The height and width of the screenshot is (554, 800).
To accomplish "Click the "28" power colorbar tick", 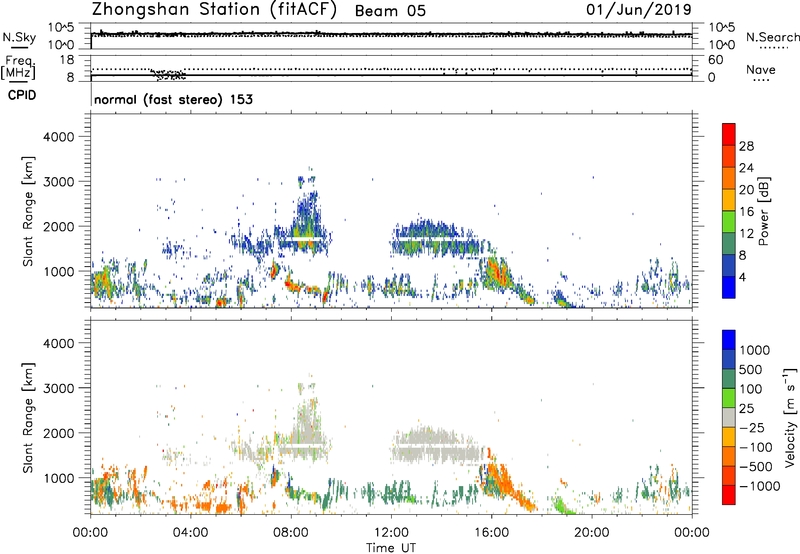I will [x=746, y=146].
